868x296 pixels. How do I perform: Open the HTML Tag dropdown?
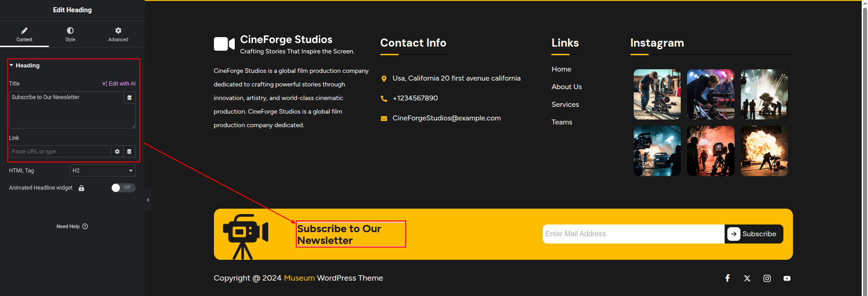tap(103, 171)
